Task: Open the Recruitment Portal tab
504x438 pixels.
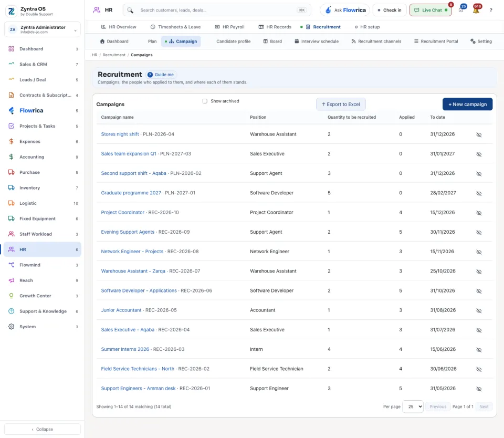Action: point(436,41)
